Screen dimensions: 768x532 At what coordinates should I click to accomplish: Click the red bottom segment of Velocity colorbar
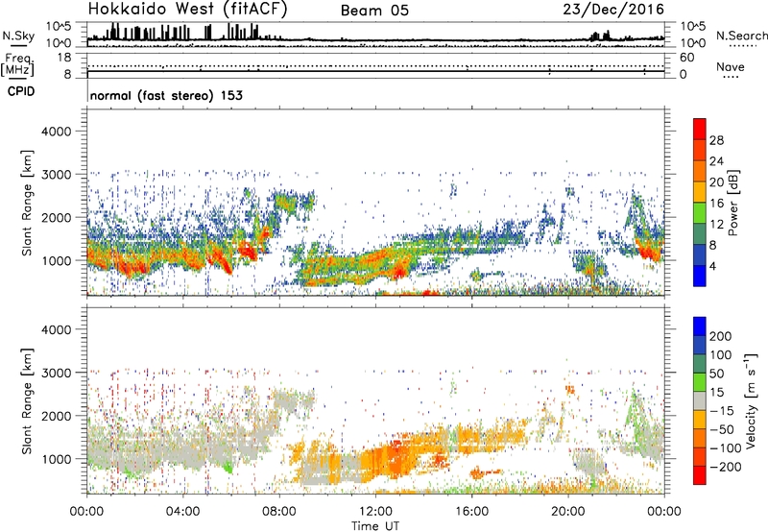tap(700, 475)
